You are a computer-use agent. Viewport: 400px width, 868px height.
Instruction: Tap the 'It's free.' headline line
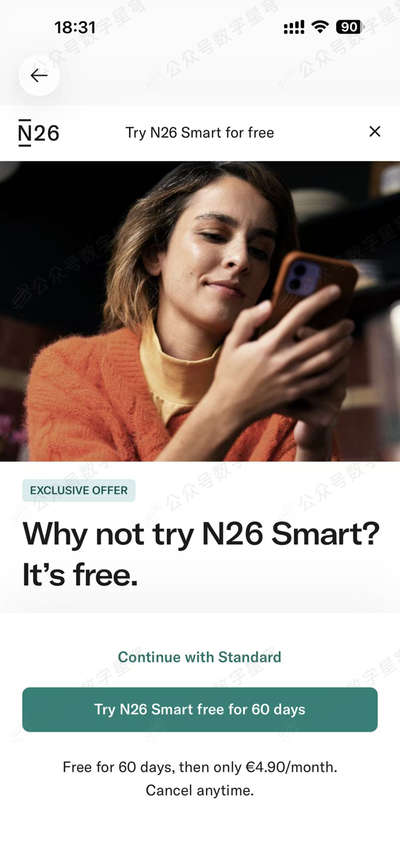point(80,575)
